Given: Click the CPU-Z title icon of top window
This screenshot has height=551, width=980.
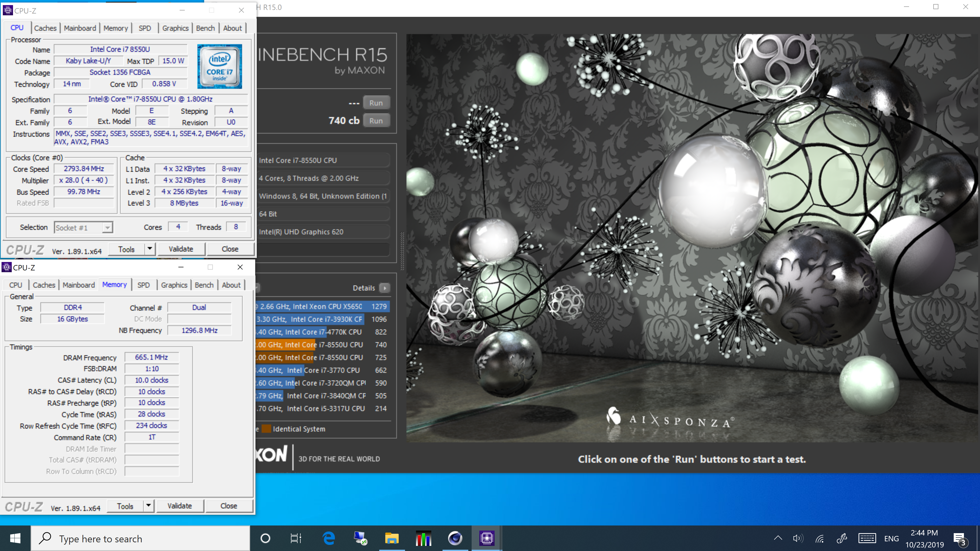Looking at the screenshot, I should pos(8,10).
